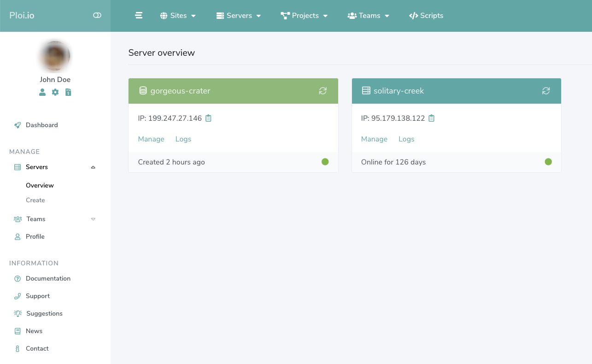Copy IP 95.179.138.122 with clipboard icon

coord(431,118)
